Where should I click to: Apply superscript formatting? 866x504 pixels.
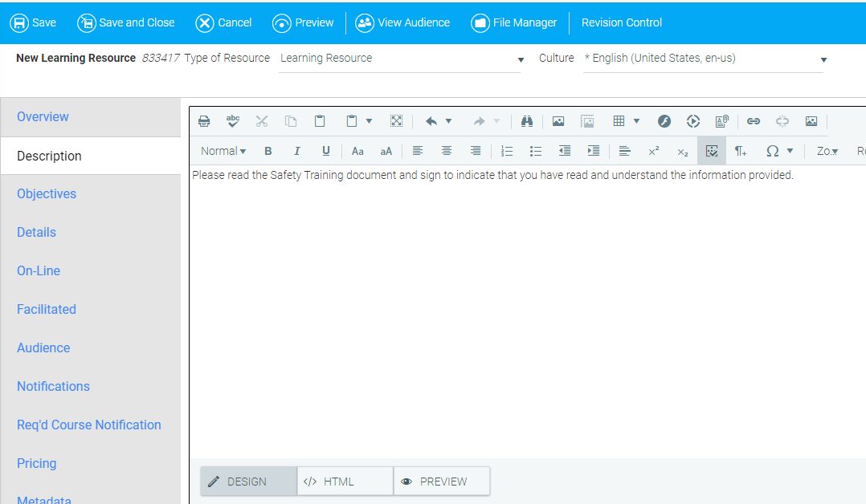point(654,151)
